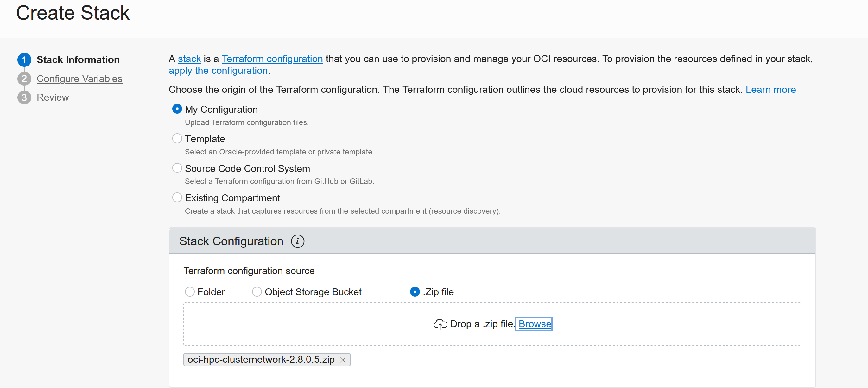
Task: Click the stack hyperlink
Action: (x=189, y=58)
